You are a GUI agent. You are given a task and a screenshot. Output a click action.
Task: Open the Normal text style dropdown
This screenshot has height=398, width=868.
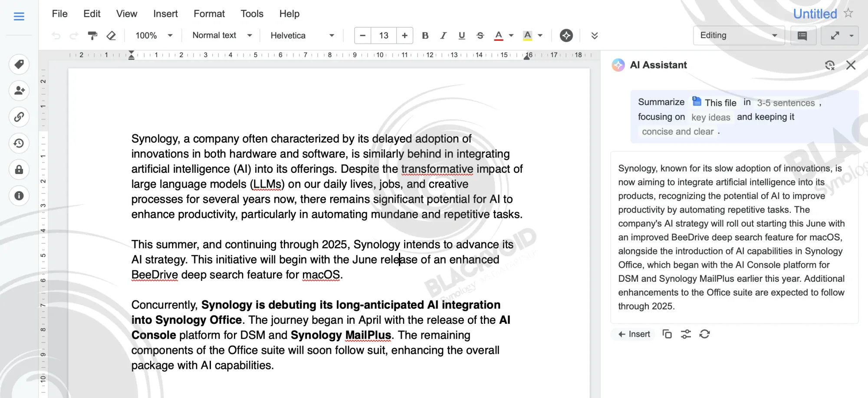click(x=222, y=36)
